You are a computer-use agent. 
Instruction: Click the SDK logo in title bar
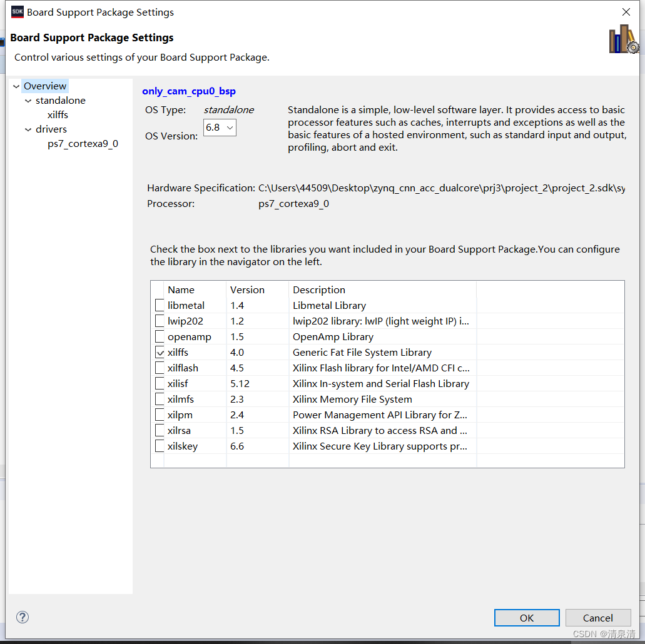point(18,12)
